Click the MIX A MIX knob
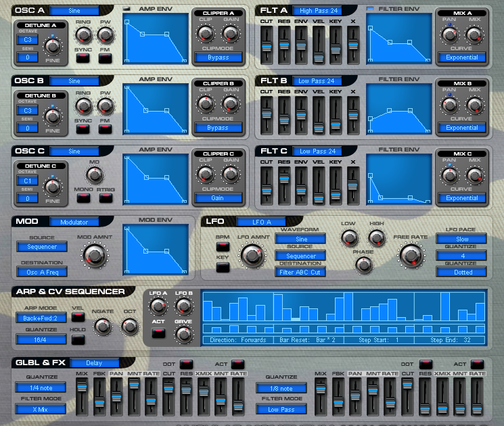 (474, 34)
